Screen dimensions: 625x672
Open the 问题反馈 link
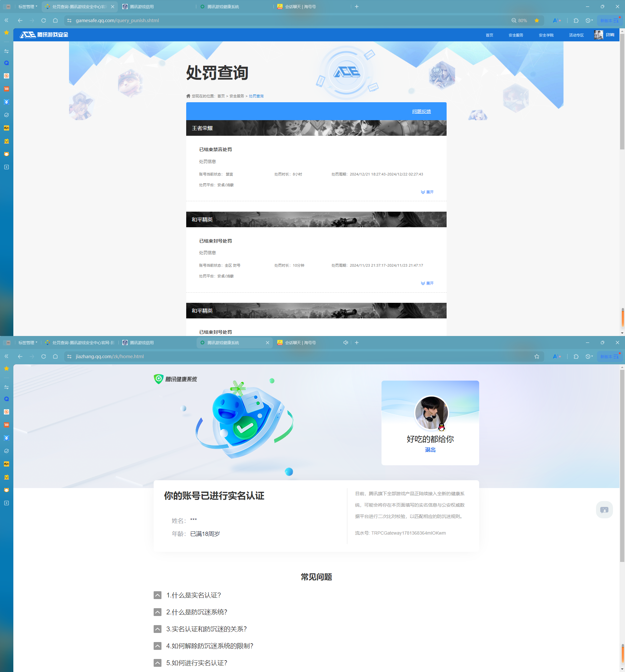tap(422, 111)
